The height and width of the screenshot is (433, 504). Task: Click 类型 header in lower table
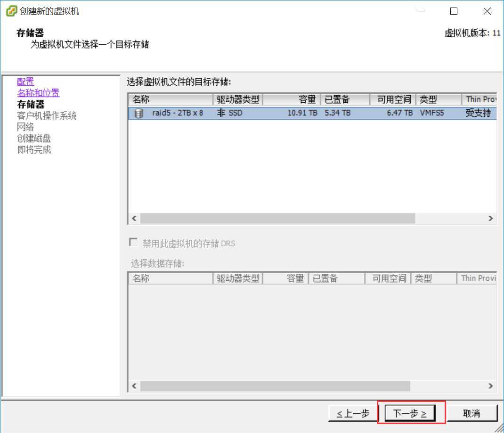pos(434,278)
